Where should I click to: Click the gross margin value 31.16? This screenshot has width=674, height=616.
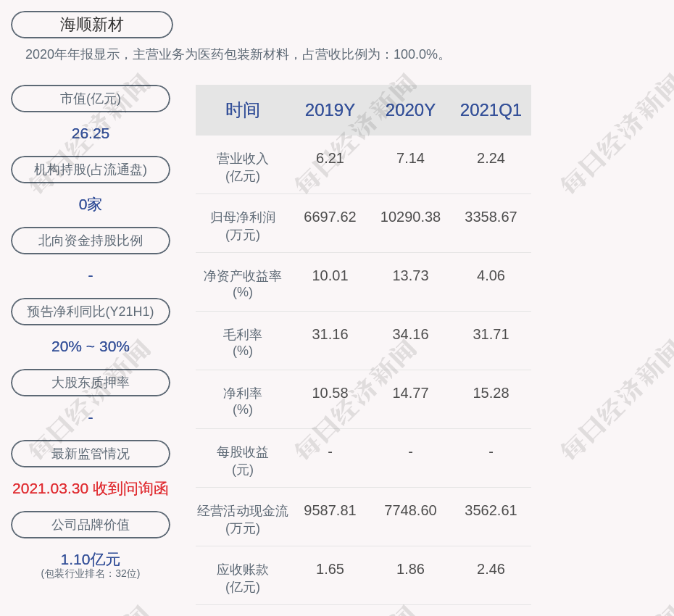(330, 334)
